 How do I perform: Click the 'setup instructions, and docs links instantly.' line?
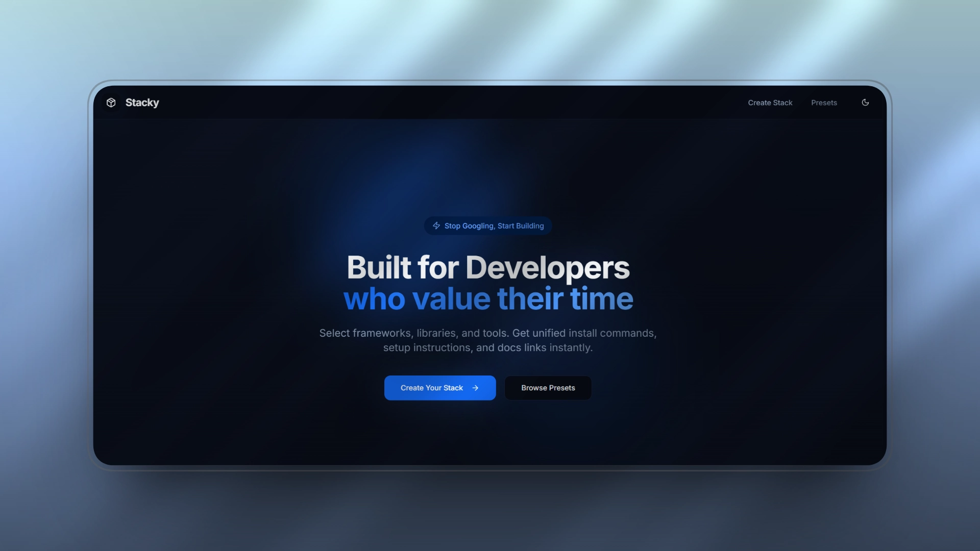[x=488, y=347]
